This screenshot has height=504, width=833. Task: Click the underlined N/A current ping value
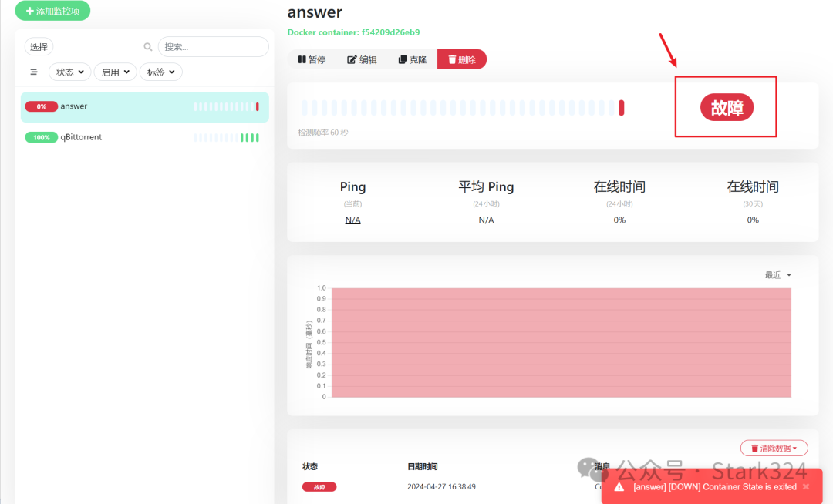352,220
